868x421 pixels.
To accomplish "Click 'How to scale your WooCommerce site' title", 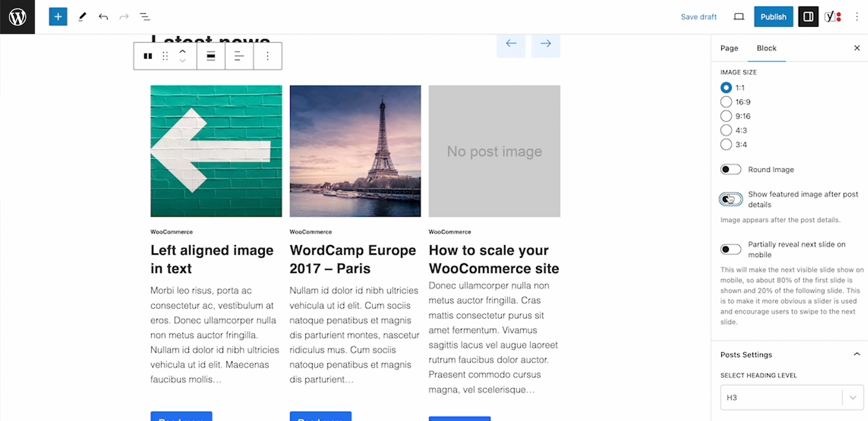I will pos(494,259).
